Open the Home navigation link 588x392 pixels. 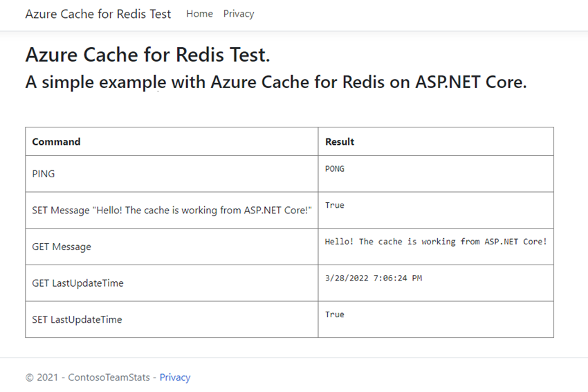click(x=199, y=14)
